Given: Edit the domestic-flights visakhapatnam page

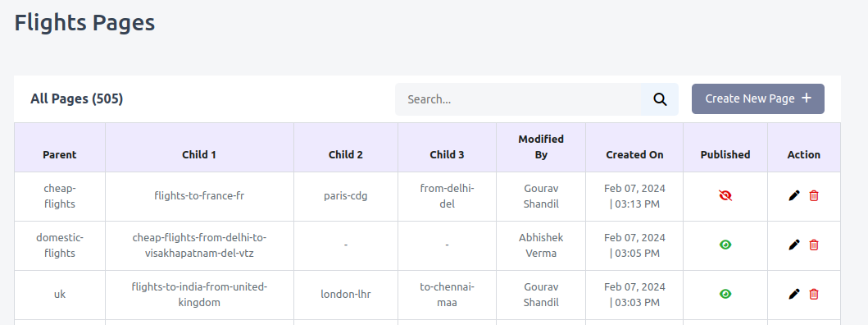Looking at the screenshot, I should (793, 245).
